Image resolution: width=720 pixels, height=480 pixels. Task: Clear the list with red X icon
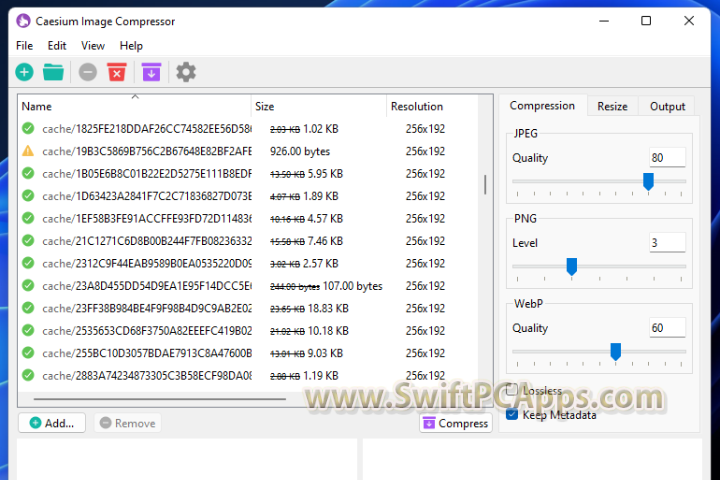tap(117, 72)
